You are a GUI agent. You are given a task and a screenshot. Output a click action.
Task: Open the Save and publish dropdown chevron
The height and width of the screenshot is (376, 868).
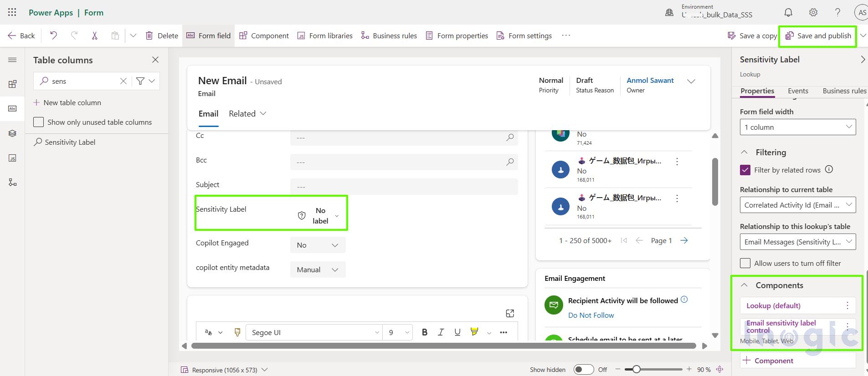pos(863,36)
